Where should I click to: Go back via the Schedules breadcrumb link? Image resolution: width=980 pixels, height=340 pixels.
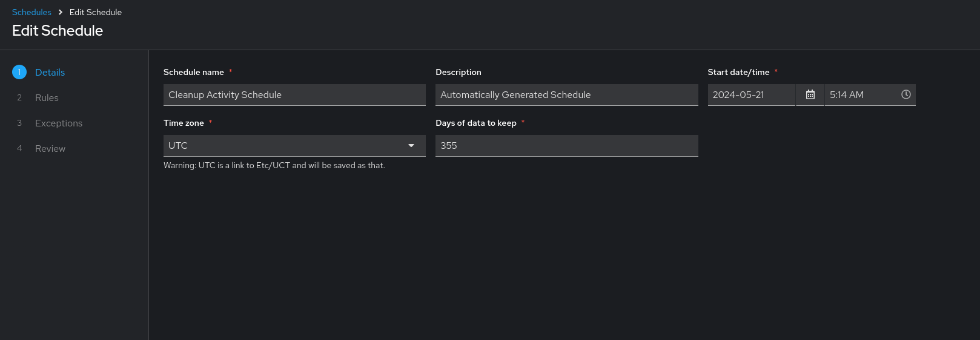[x=31, y=12]
